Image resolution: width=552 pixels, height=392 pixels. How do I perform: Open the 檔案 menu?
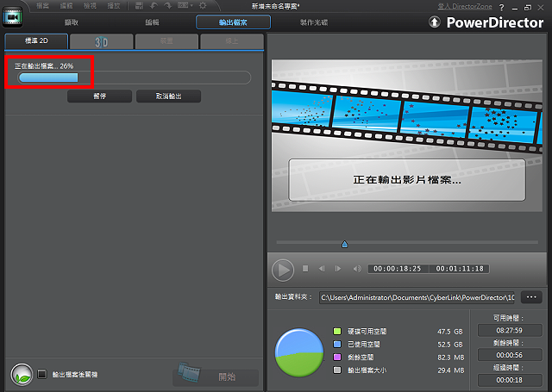tap(42, 6)
